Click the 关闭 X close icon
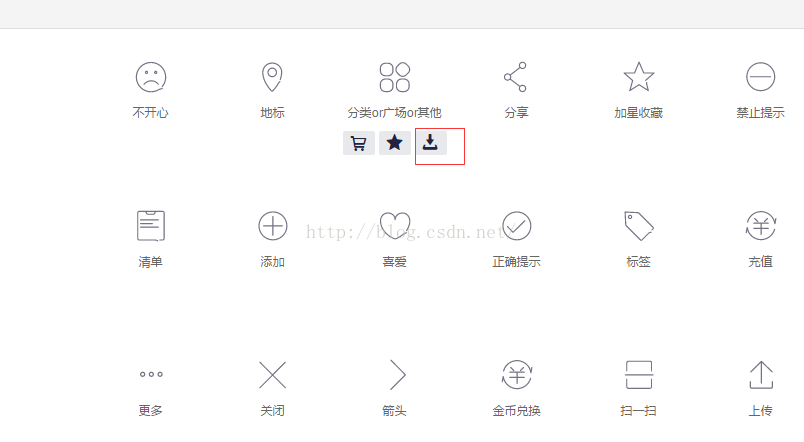Viewport: 804px width, 442px height. [x=273, y=375]
